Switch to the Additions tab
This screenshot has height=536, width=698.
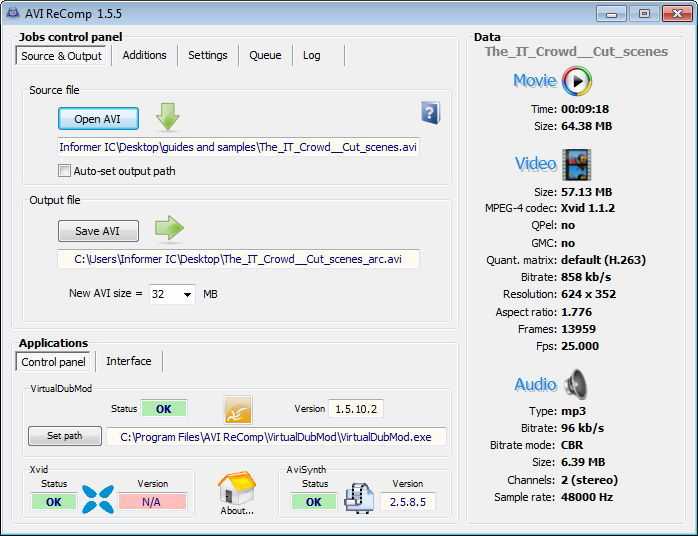(x=144, y=56)
